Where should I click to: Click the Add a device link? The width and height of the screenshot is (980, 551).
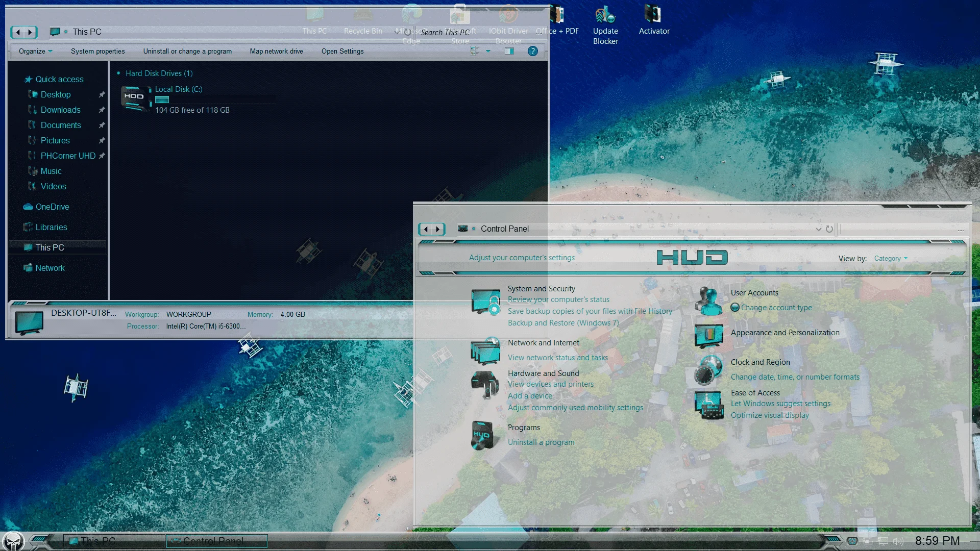point(530,396)
